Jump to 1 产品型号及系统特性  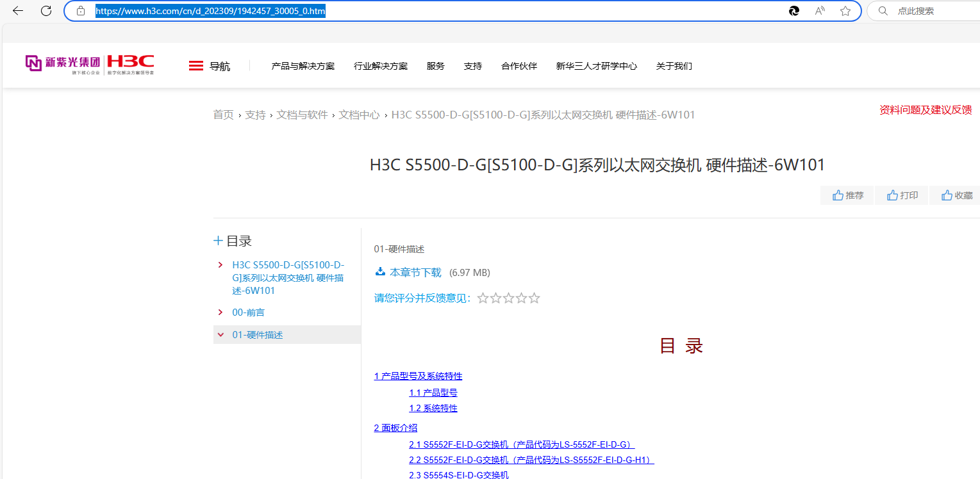click(418, 376)
